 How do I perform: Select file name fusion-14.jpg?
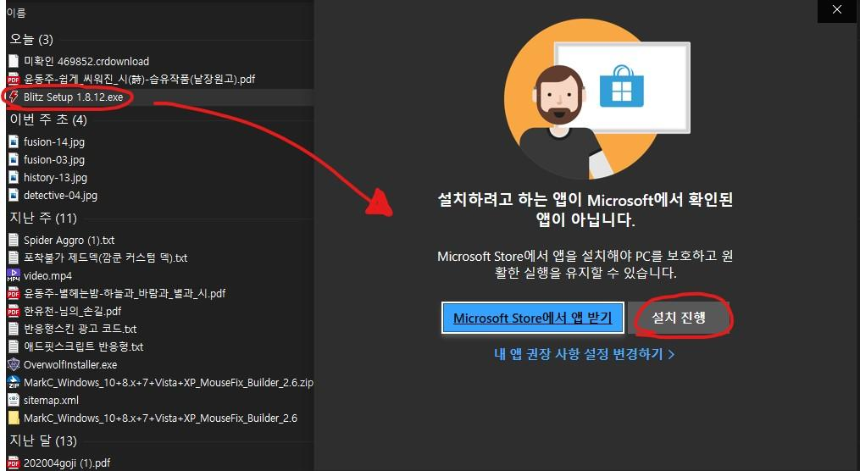click(x=54, y=142)
